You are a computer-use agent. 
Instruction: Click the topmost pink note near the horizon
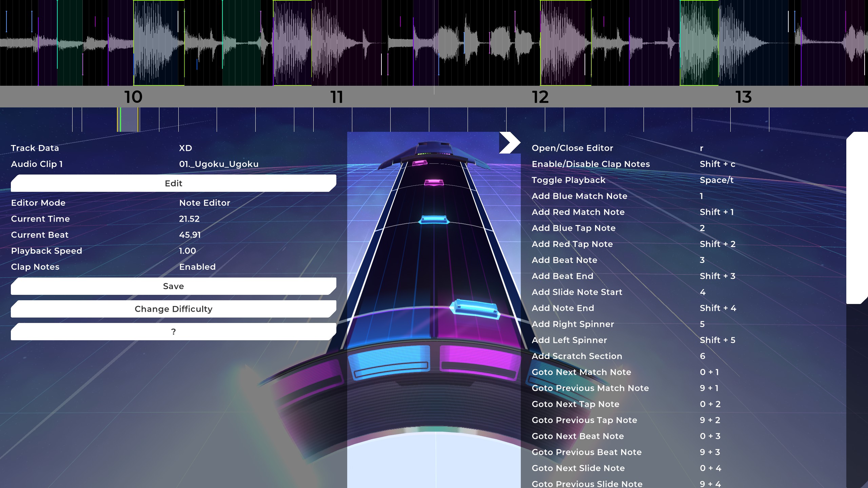(x=420, y=163)
